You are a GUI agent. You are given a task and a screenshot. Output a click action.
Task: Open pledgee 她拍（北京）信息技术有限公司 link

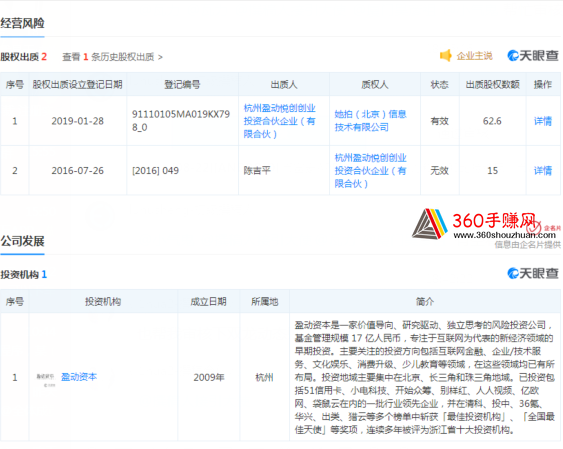point(370,121)
